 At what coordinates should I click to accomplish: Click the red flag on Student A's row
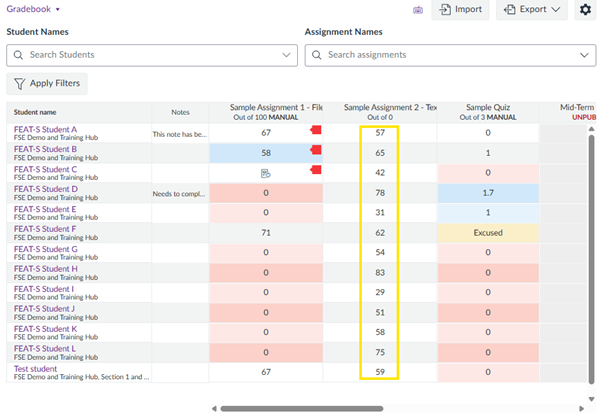(x=317, y=132)
